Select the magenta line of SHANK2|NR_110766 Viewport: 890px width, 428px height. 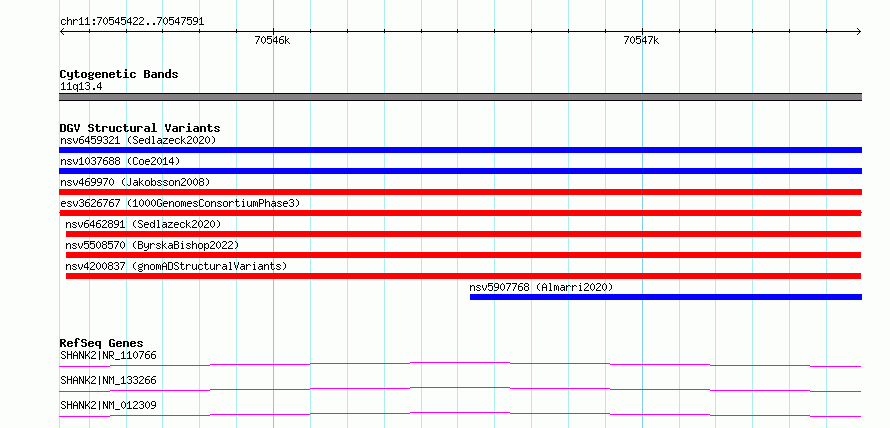pyautogui.click(x=460, y=365)
